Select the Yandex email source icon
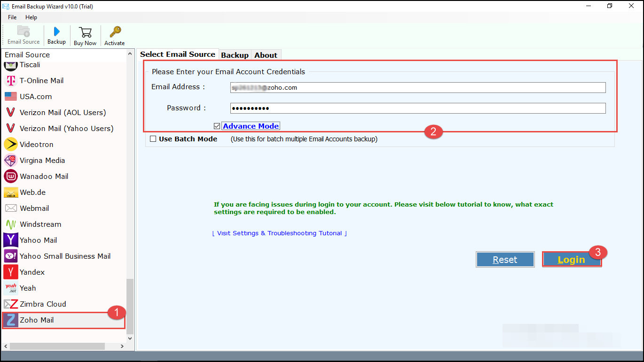Image resolution: width=644 pixels, height=362 pixels. click(x=11, y=272)
